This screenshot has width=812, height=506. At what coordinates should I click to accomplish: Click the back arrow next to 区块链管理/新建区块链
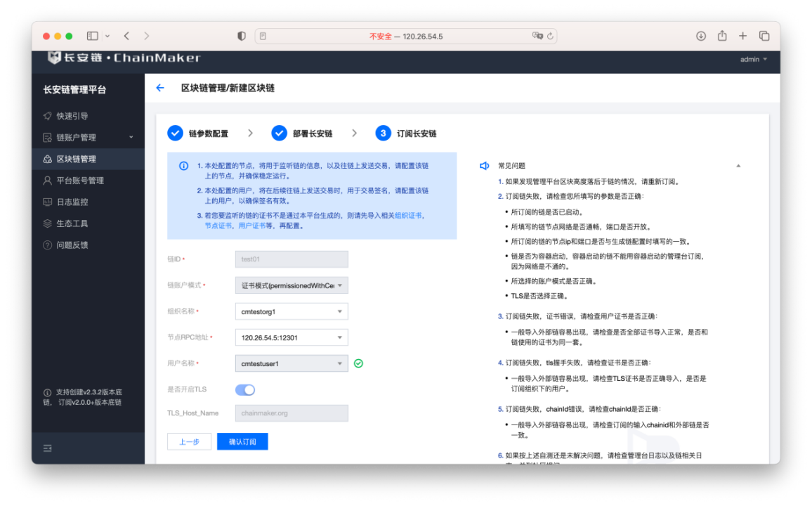tap(160, 88)
